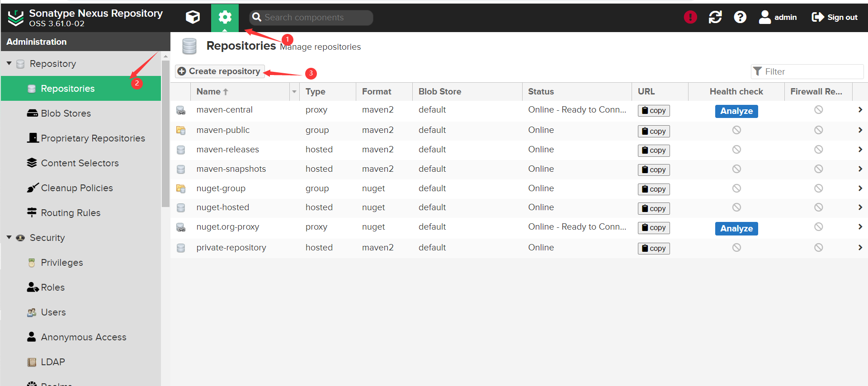Open Anonymous Access settings
This screenshot has width=868, height=386.
point(81,337)
